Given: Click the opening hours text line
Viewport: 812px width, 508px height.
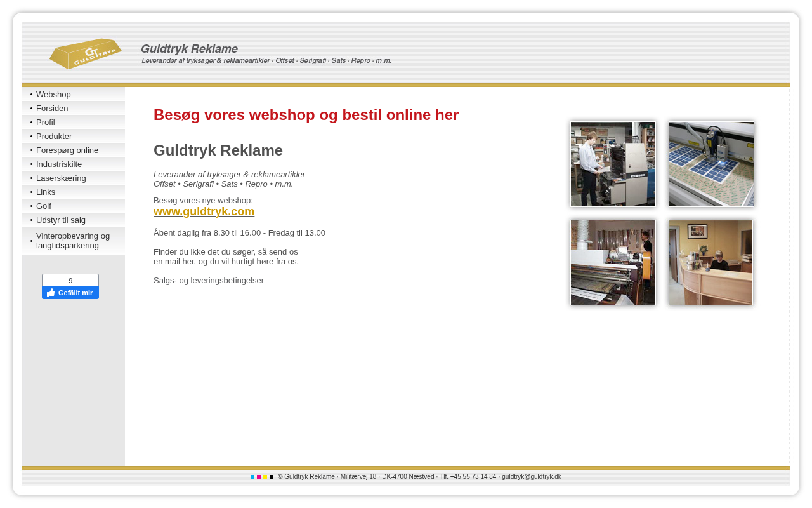Looking at the screenshot, I should [239, 232].
